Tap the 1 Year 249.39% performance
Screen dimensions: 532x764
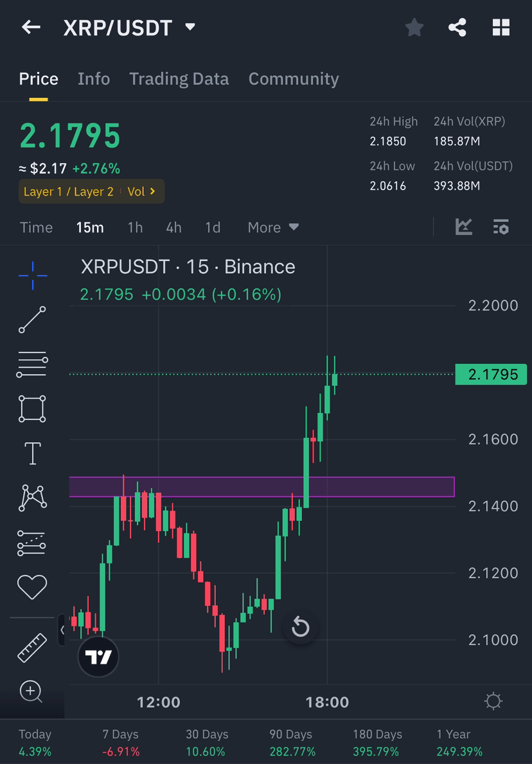tap(459, 743)
